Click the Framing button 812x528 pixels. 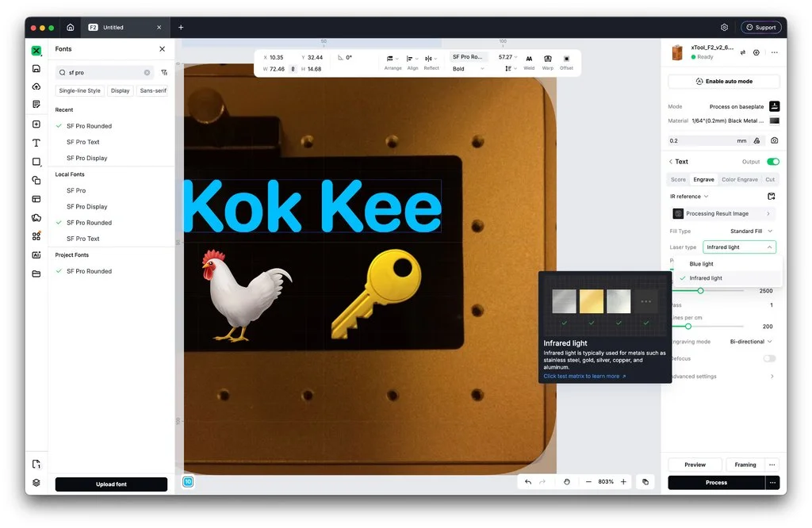click(x=745, y=465)
